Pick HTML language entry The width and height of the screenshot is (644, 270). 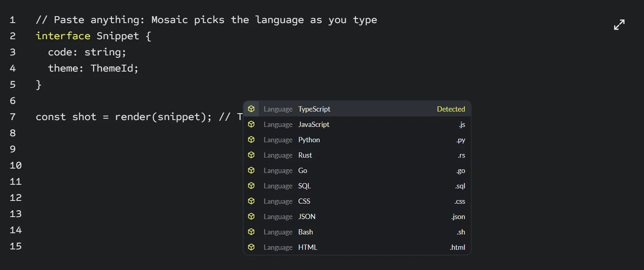(x=357, y=247)
